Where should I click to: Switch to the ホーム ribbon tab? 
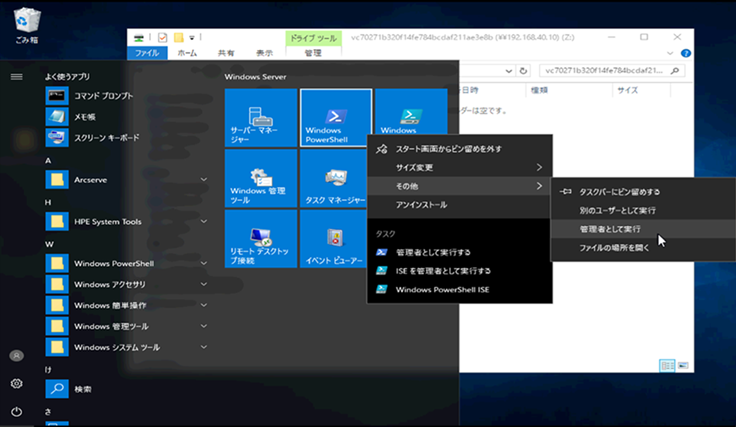[187, 53]
